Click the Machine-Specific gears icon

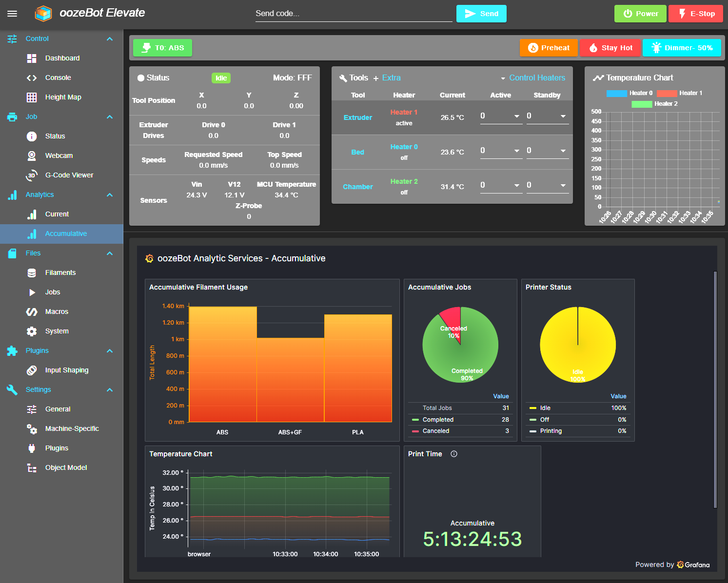click(x=32, y=429)
